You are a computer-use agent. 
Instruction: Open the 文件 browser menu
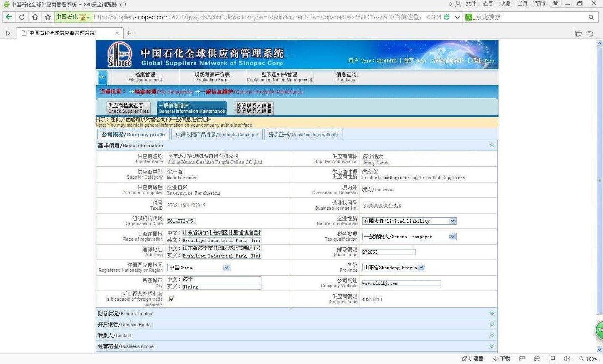click(471, 4)
